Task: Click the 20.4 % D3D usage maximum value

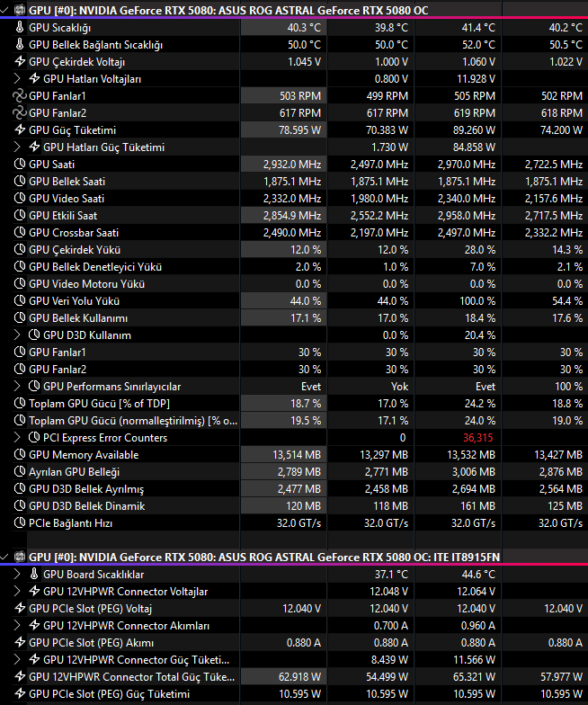Action: coord(480,335)
